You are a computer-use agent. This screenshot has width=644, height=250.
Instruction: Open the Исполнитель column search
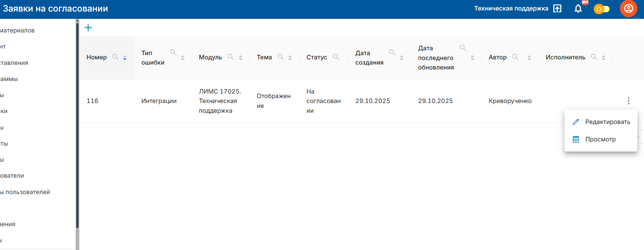point(594,57)
